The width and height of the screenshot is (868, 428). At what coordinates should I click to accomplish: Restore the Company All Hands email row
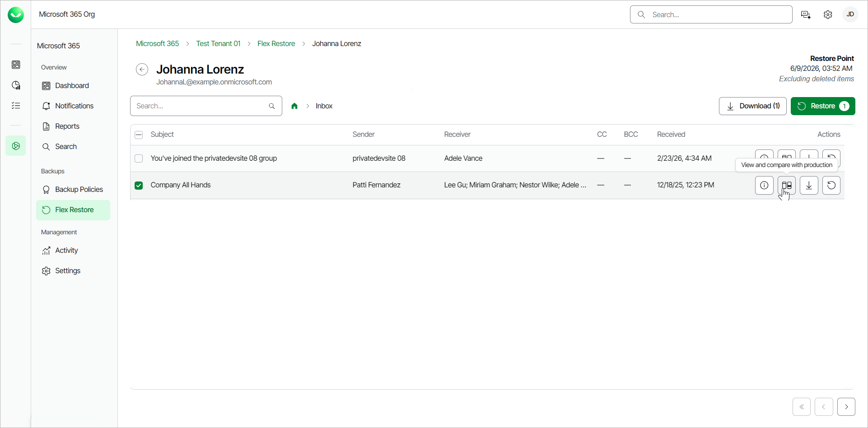point(831,185)
